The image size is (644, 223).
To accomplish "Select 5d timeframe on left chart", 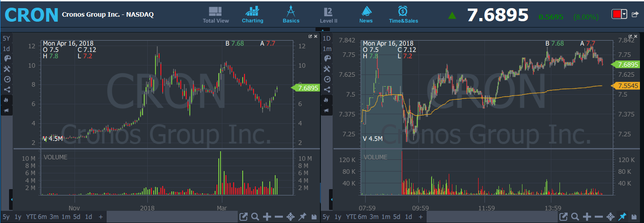I will coord(76,217).
